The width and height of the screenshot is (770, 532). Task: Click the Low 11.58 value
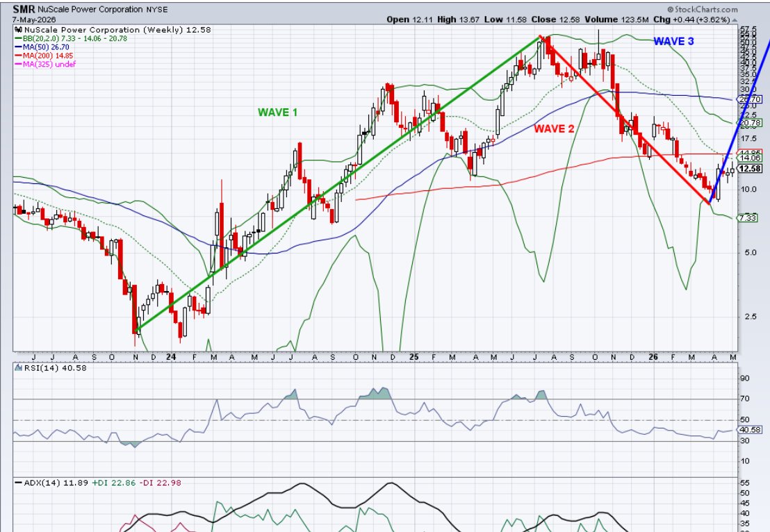pos(506,19)
